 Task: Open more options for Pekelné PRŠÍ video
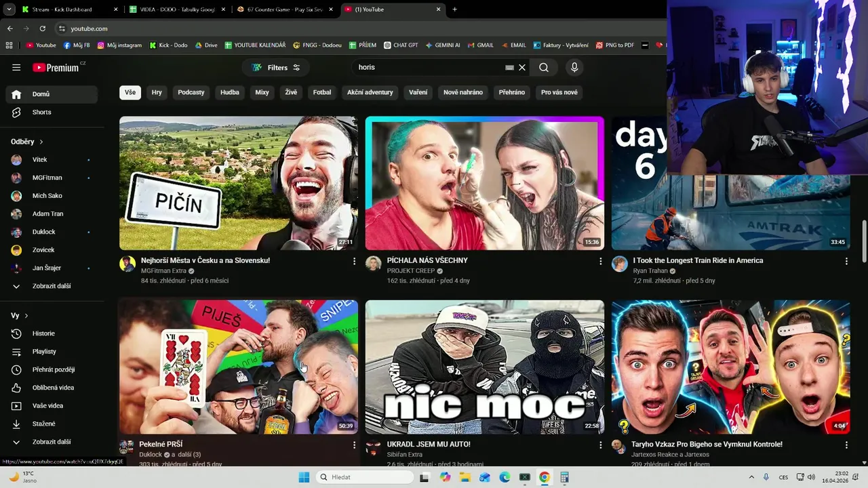[354, 445]
